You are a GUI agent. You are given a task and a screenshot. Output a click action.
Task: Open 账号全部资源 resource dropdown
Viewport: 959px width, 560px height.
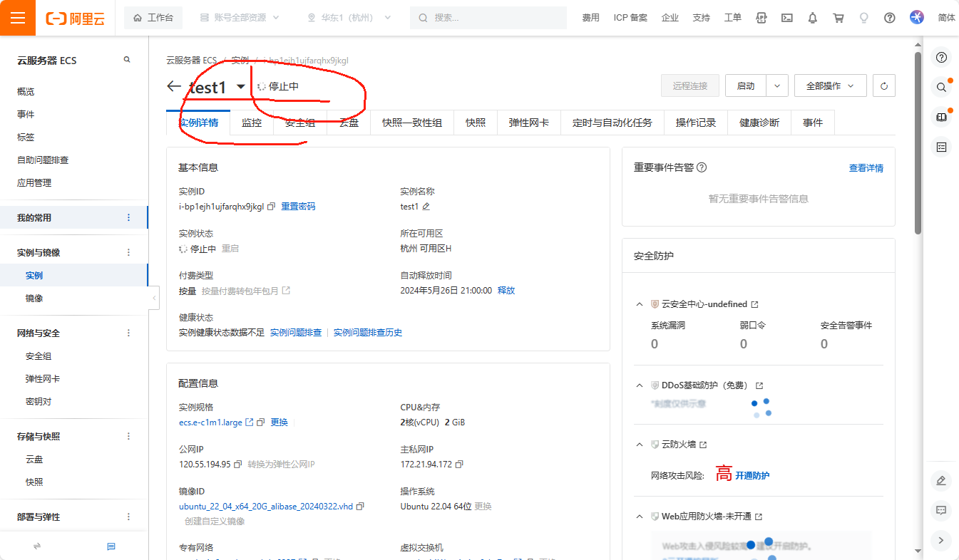(x=240, y=18)
